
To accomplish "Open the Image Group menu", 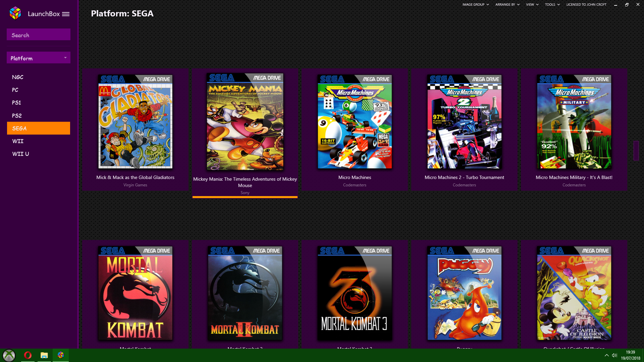I will tap(476, 5).
